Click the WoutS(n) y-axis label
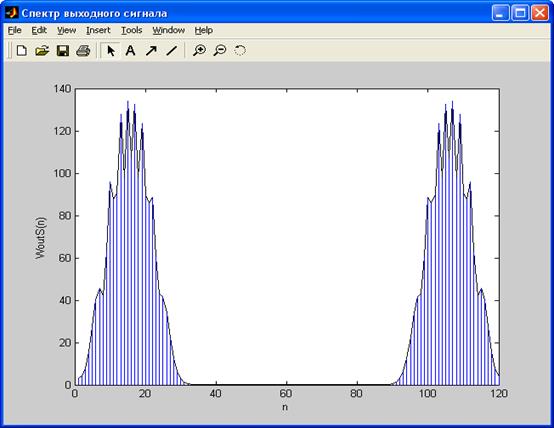 coord(41,238)
